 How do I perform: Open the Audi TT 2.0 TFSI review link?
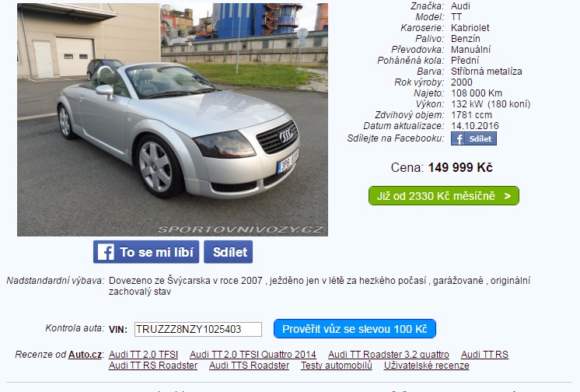point(143,354)
